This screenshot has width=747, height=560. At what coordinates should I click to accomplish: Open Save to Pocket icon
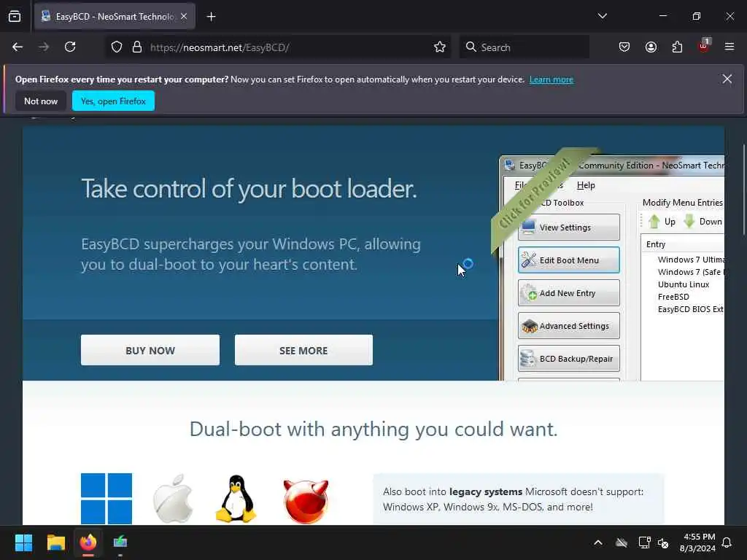[624, 47]
